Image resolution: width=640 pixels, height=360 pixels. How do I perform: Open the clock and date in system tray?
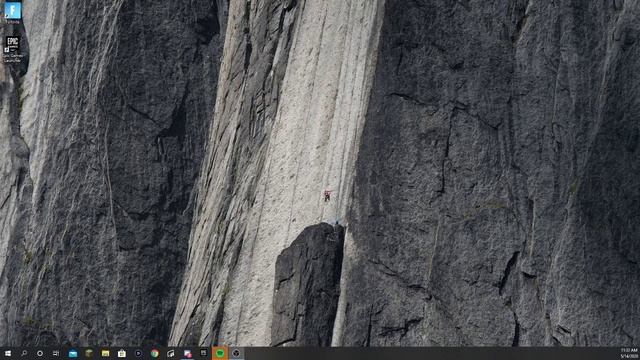(x=629, y=353)
